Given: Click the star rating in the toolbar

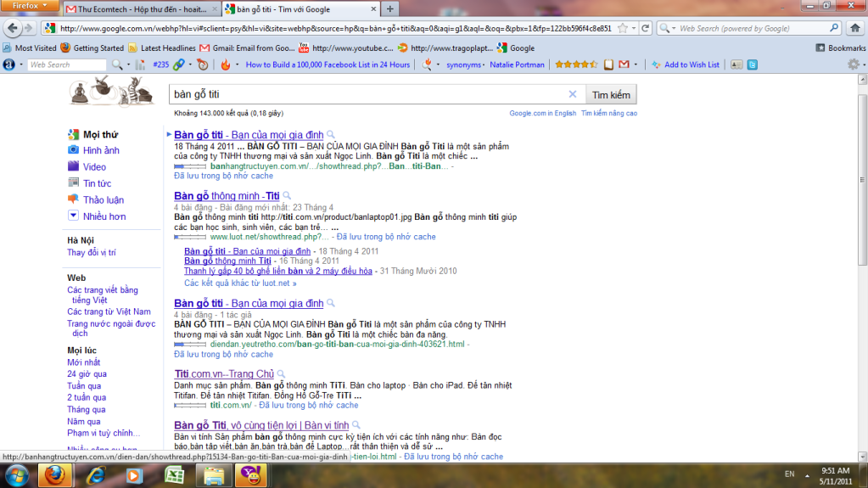Looking at the screenshot, I should (x=576, y=65).
